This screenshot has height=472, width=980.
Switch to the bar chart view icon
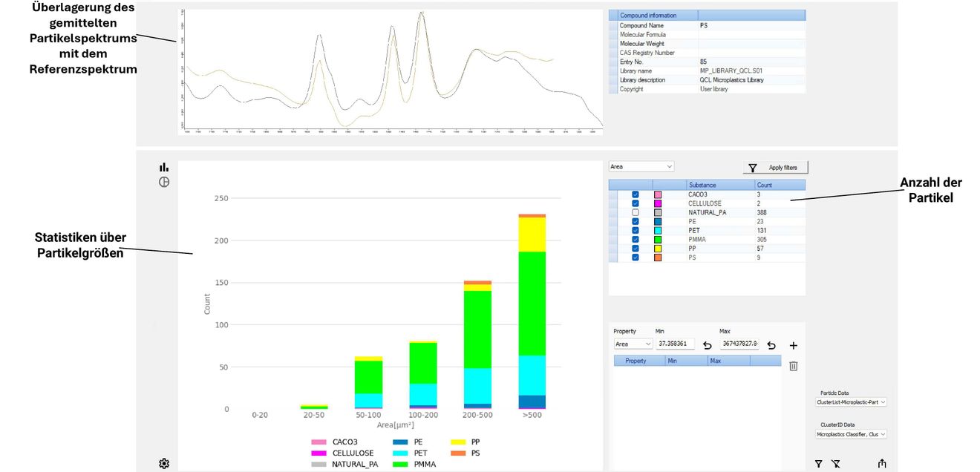click(164, 167)
